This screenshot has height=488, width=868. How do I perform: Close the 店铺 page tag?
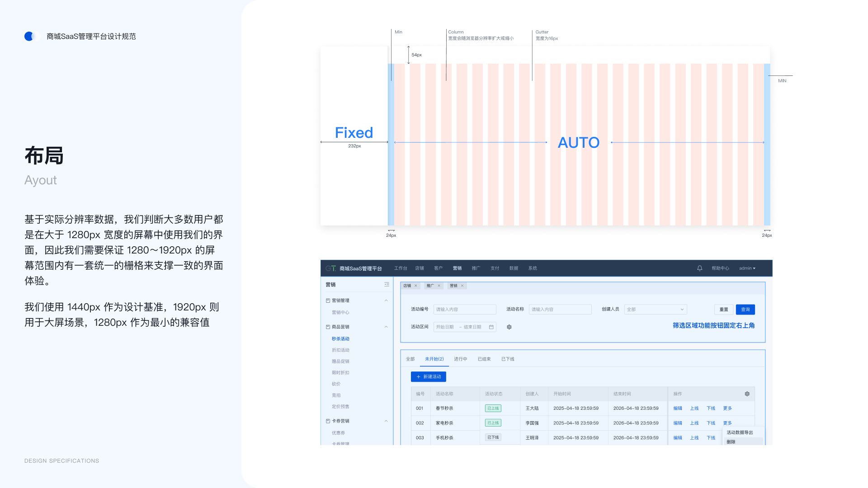click(416, 286)
